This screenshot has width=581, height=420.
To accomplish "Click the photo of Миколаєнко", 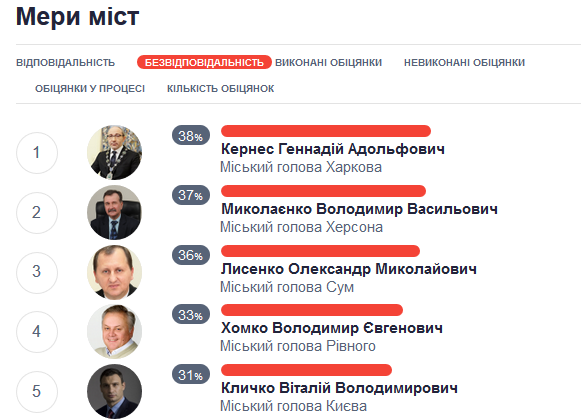I will click(114, 212).
